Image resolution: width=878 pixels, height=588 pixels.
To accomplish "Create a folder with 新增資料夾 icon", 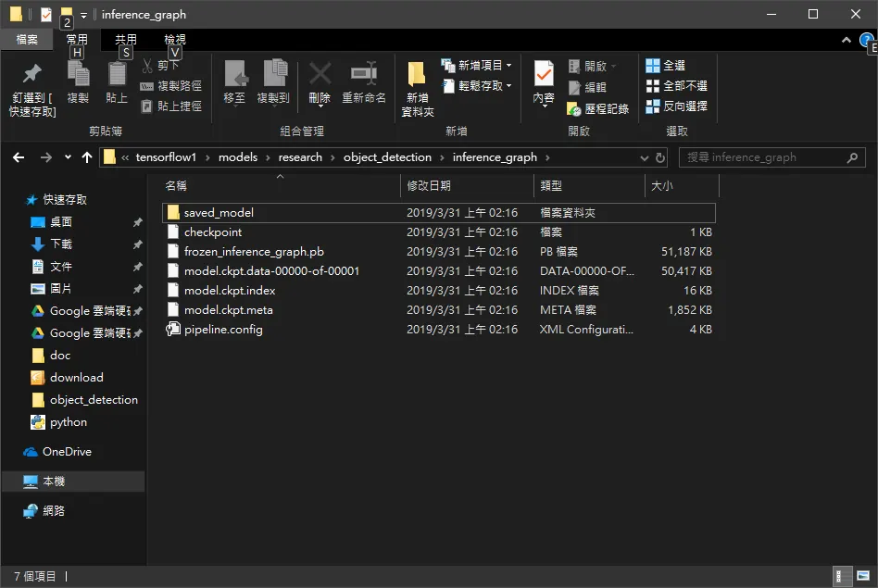I will (417, 73).
